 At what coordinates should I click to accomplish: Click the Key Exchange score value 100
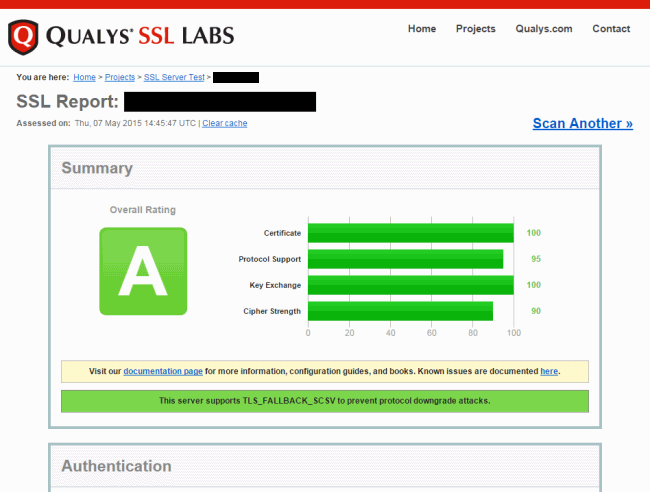coord(534,285)
